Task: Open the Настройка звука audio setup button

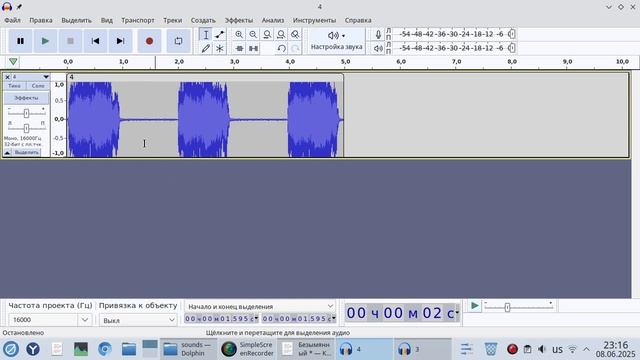Action: tap(336, 41)
